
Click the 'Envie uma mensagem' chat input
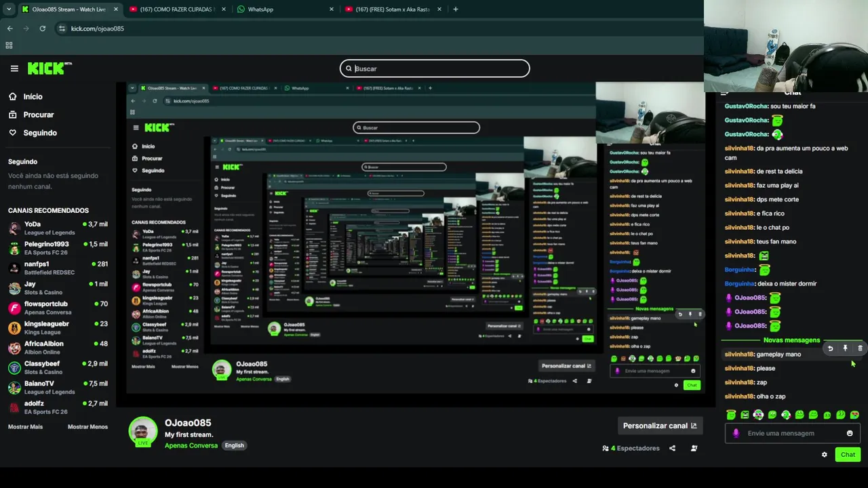(792, 433)
